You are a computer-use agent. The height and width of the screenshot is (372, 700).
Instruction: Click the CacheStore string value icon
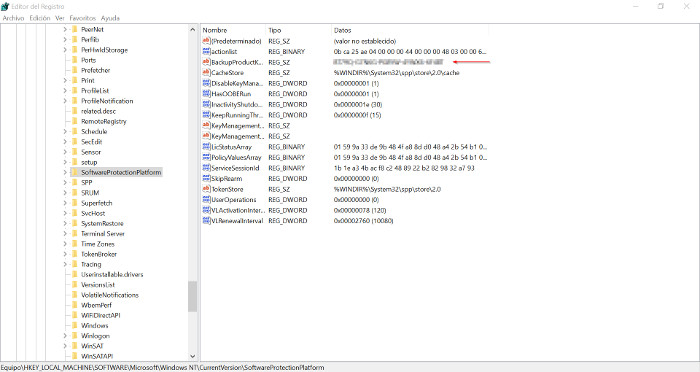[206, 72]
